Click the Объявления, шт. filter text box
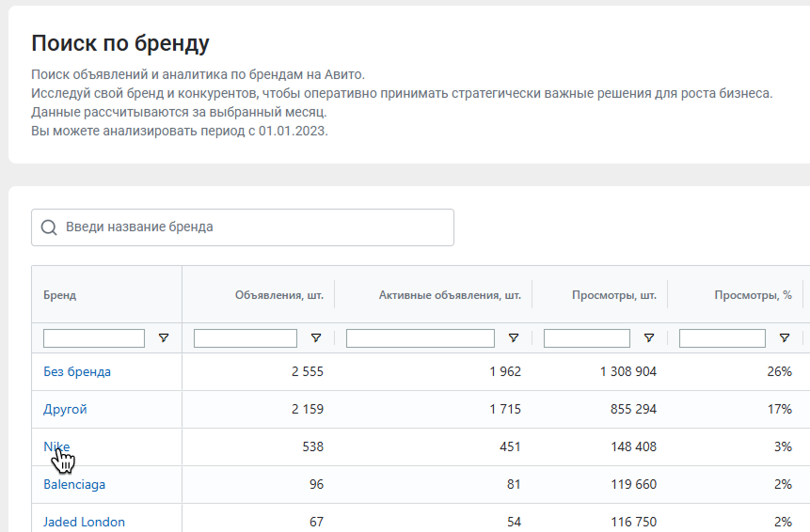The height and width of the screenshot is (532, 810). 246,338
